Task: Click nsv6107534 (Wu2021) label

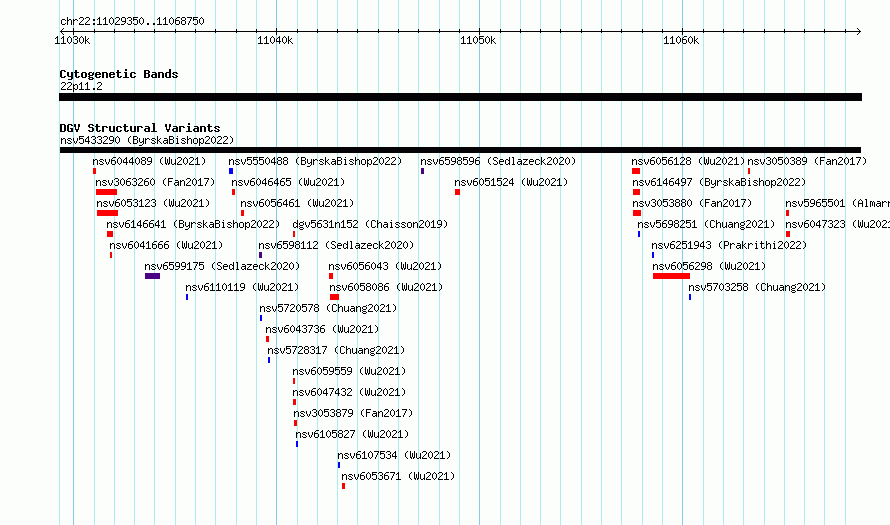Action: click(x=394, y=455)
